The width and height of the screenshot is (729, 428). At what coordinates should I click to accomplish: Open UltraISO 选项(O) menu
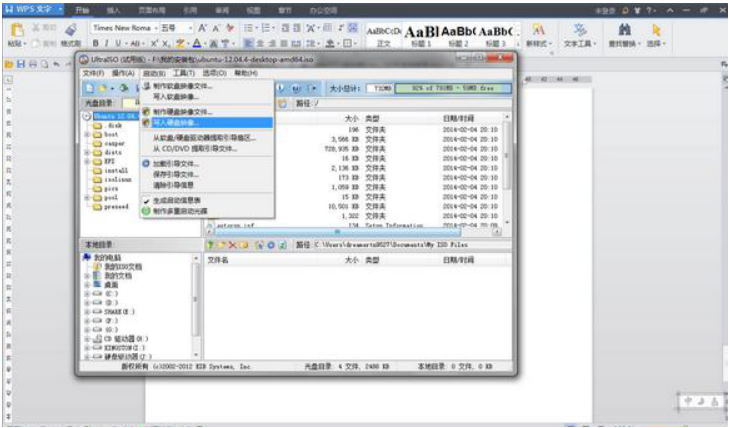pos(214,73)
